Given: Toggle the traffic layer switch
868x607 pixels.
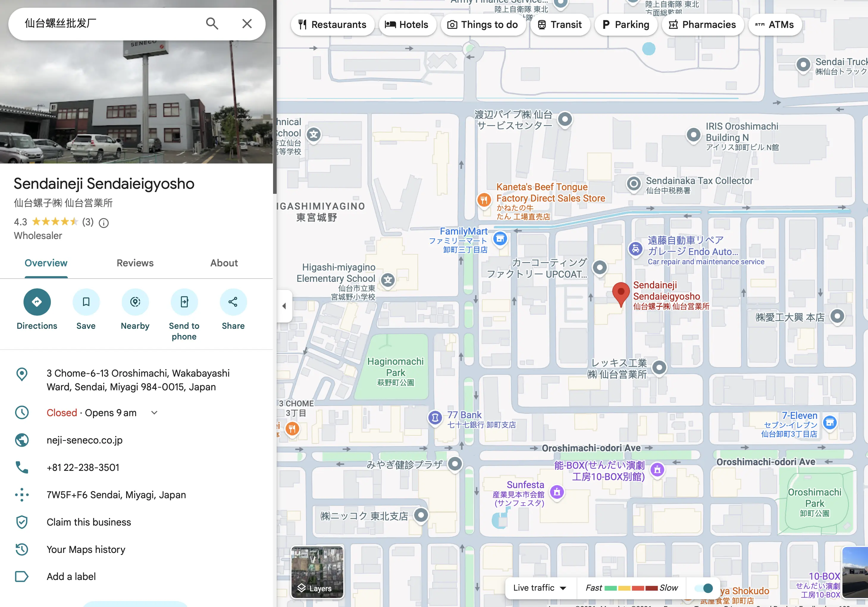Looking at the screenshot, I should 704,588.
